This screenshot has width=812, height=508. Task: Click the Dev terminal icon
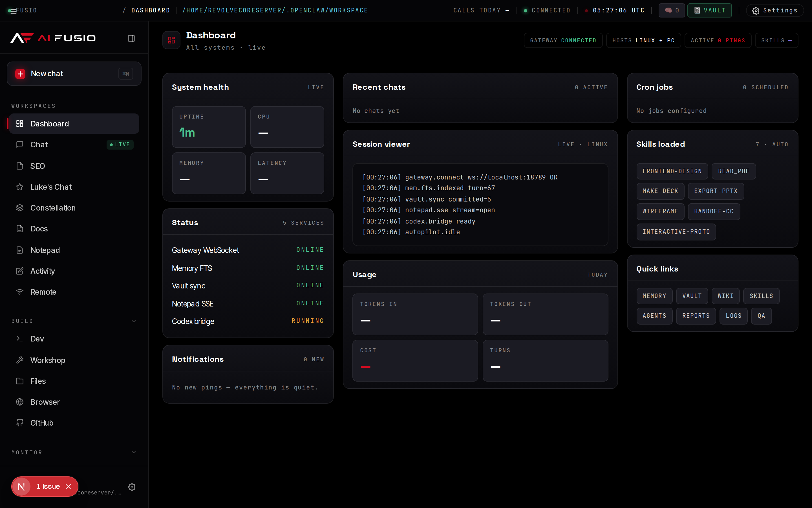(x=20, y=339)
